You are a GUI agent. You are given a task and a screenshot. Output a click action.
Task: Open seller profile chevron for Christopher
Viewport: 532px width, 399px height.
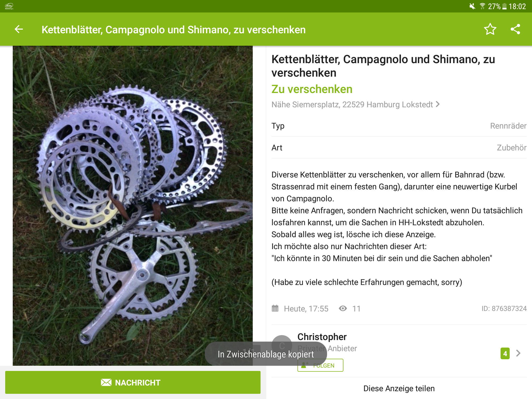[x=518, y=353]
